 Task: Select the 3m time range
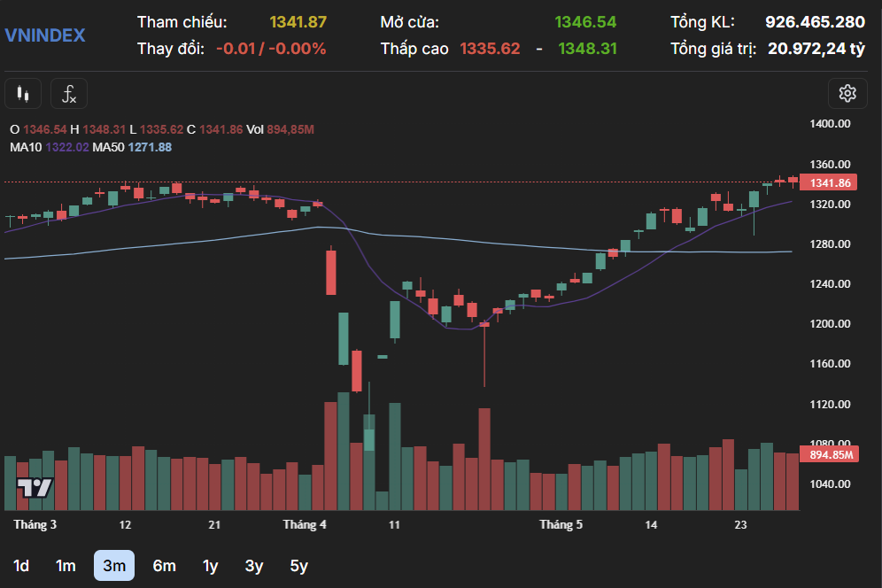coord(114,566)
